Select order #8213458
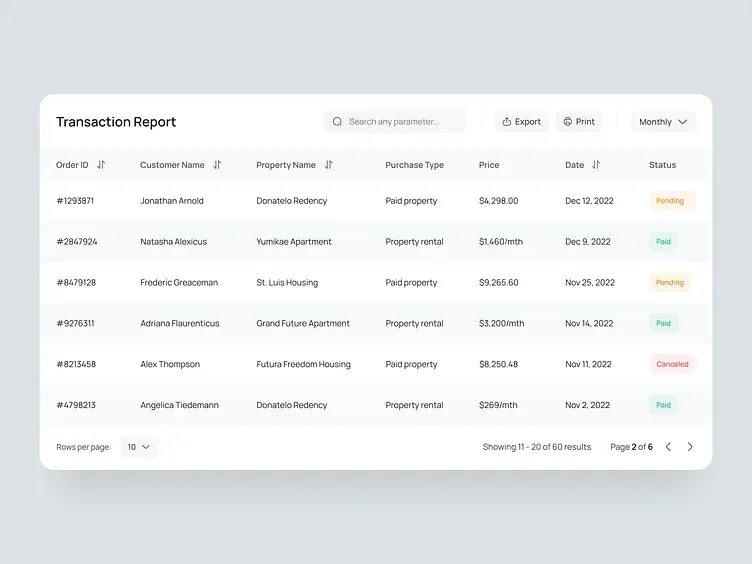This screenshot has width=752, height=564. pyautogui.click(x=76, y=364)
